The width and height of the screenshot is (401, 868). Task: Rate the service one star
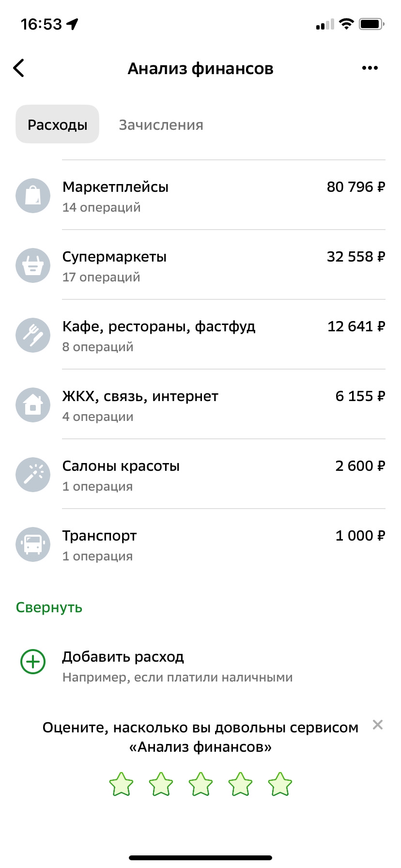click(x=121, y=785)
